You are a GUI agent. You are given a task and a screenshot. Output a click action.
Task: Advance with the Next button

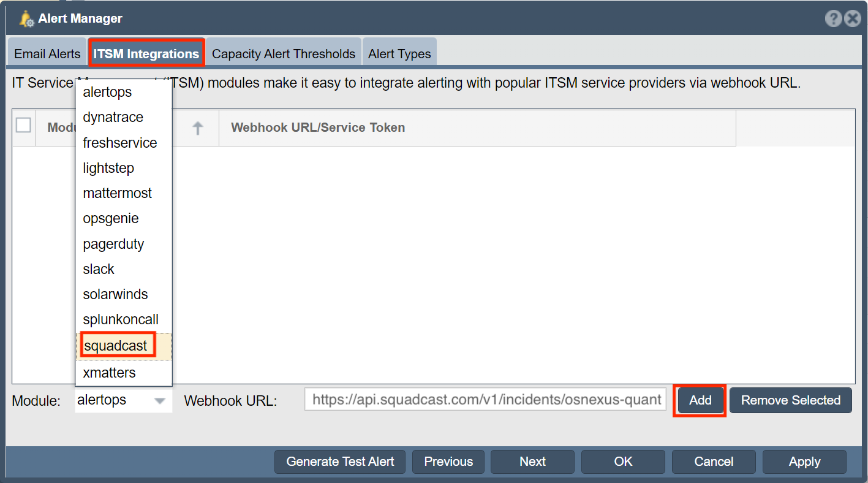coord(532,462)
